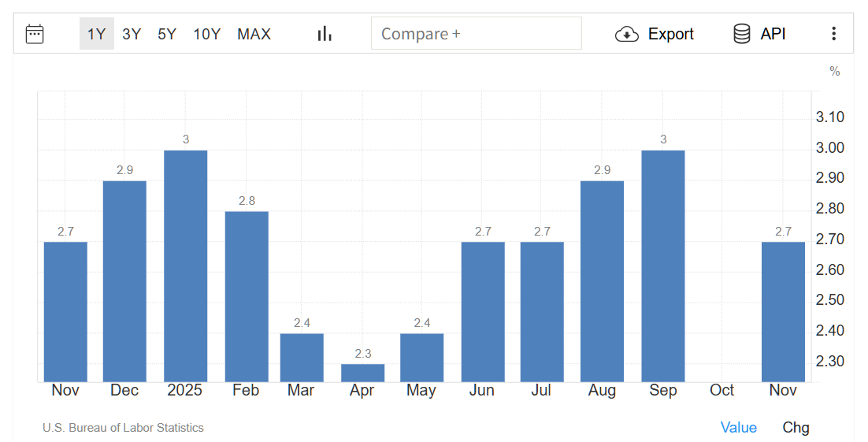Screen dimensions: 868x442
Task: Click the Export cloud download icon
Action: tap(626, 34)
